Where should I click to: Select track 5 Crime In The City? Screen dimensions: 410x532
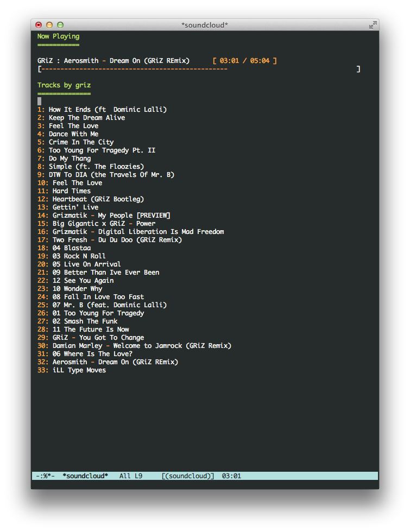pos(75,142)
